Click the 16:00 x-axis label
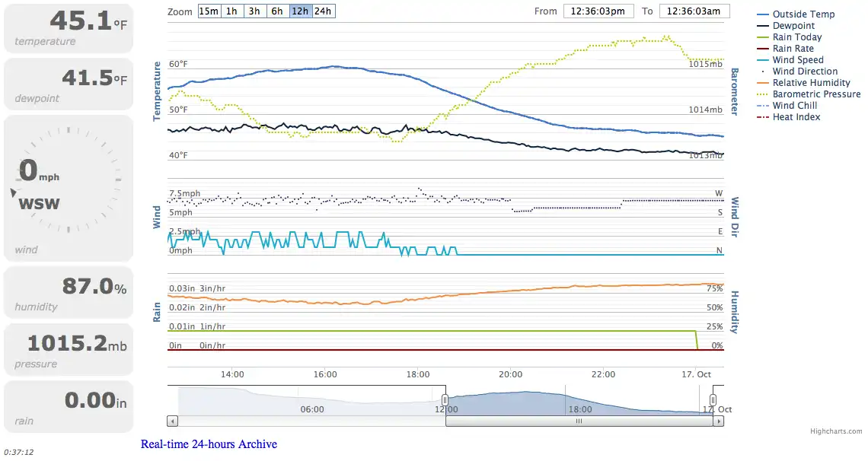 [325, 374]
